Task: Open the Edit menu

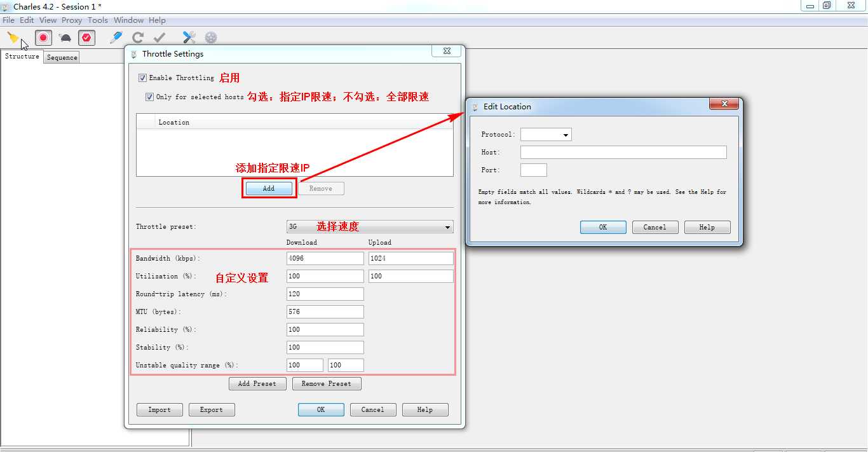Action: click(x=27, y=20)
